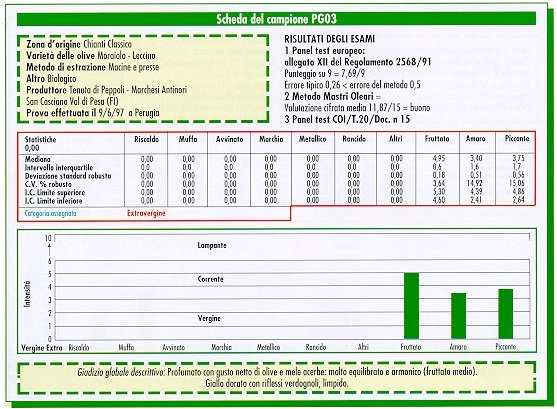557x409 pixels.
Task: Click the 'Intensità' vertical axis label
Action: click(27, 294)
